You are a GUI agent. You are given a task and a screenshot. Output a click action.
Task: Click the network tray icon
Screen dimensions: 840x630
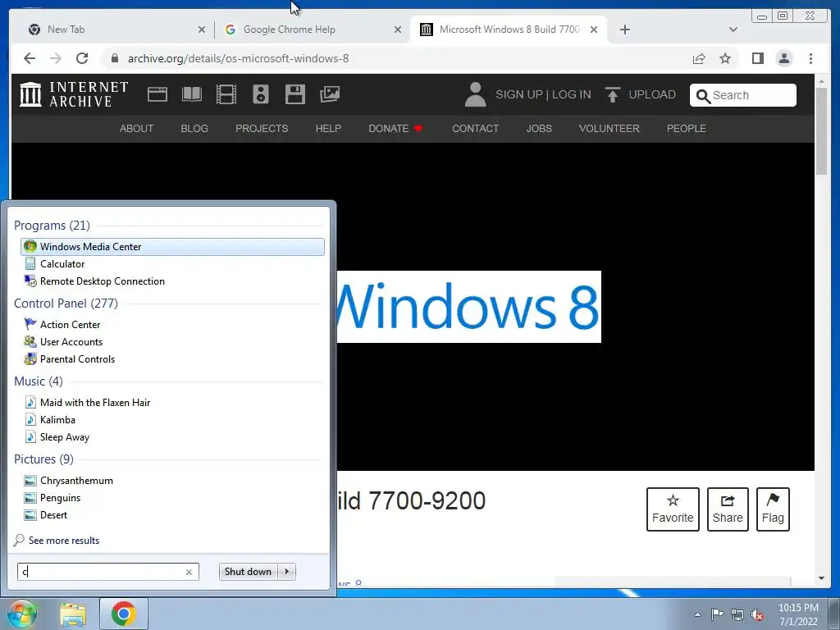[x=737, y=614]
